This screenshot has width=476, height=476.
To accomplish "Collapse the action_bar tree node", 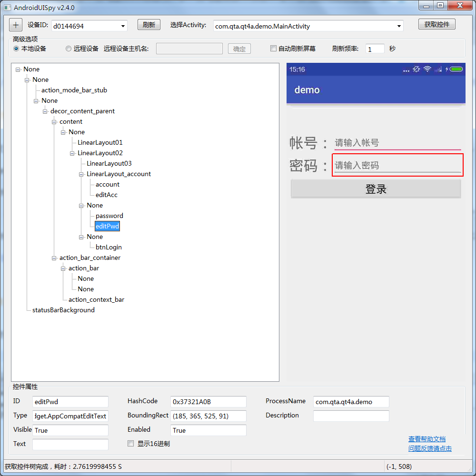I will [63, 268].
